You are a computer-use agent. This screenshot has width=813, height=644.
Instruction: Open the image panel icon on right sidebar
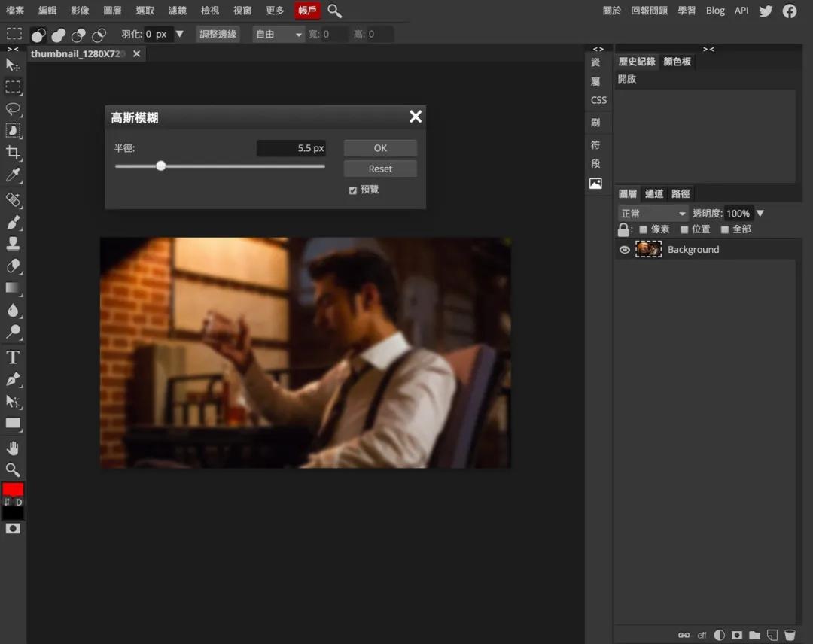pyautogui.click(x=596, y=183)
